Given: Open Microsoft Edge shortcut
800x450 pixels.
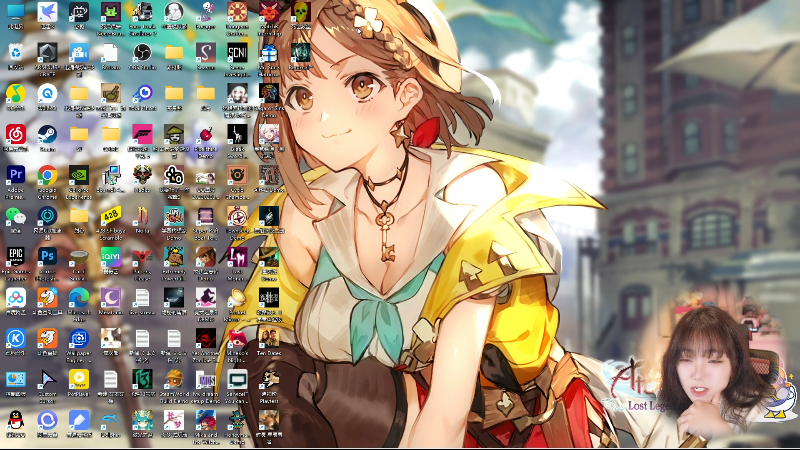Looking at the screenshot, I should 79,297.
